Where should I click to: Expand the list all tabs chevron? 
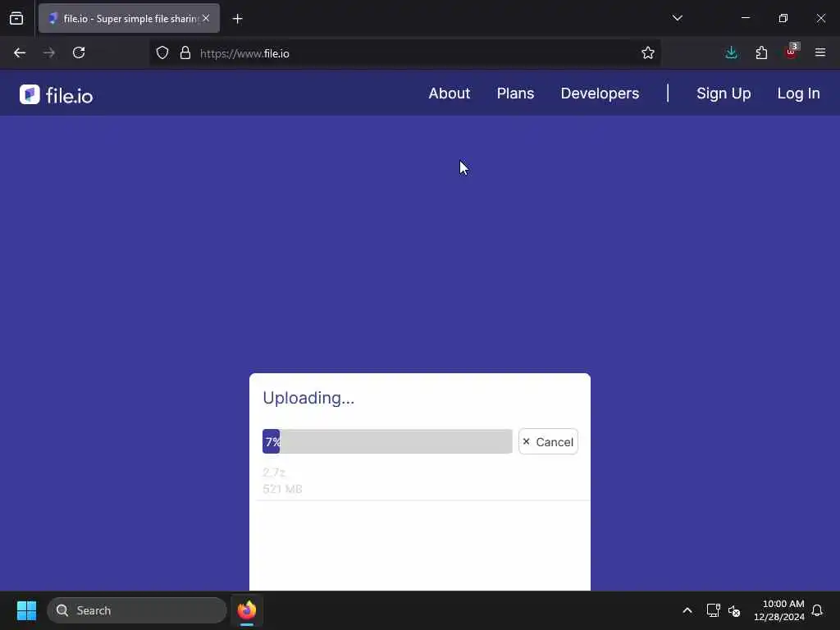pyautogui.click(x=678, y=18)
